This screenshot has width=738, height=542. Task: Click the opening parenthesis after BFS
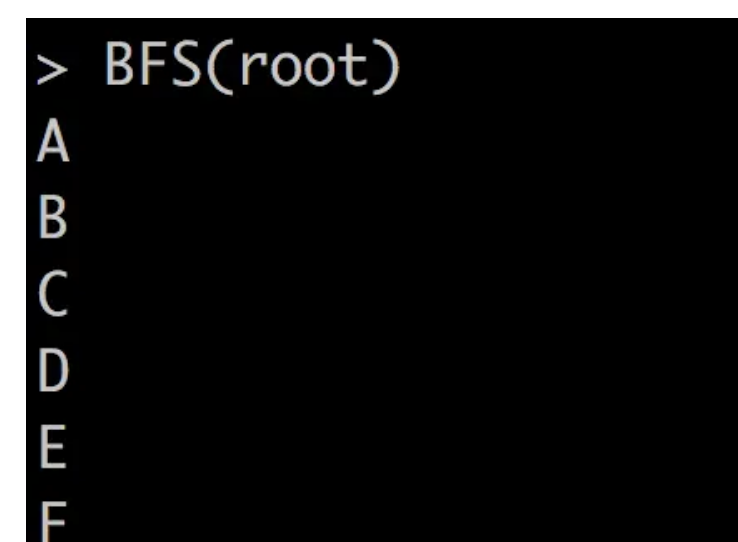coord(220,67)
